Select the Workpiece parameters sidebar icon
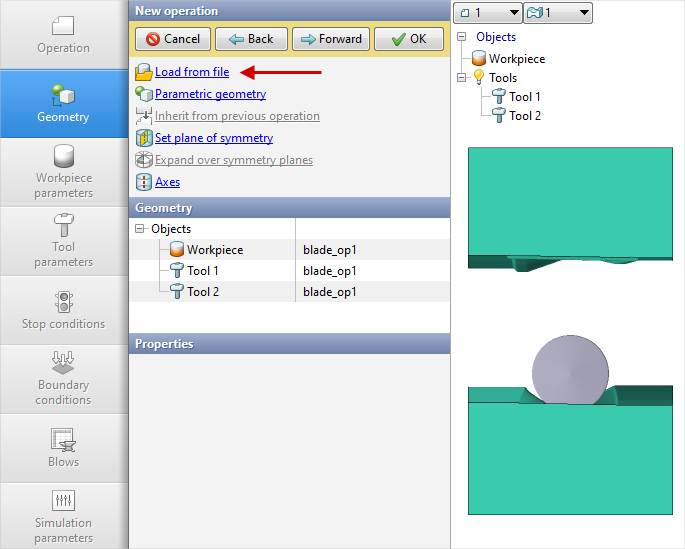This screenshot has height=549, width=685. point(63,158)
